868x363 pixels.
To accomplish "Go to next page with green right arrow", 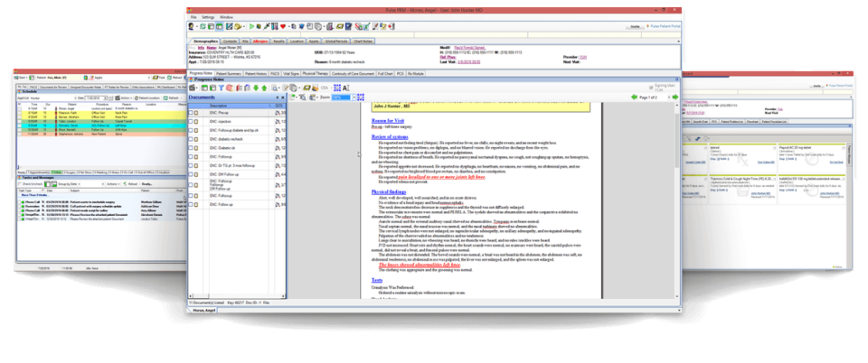I will click(675, 98).
